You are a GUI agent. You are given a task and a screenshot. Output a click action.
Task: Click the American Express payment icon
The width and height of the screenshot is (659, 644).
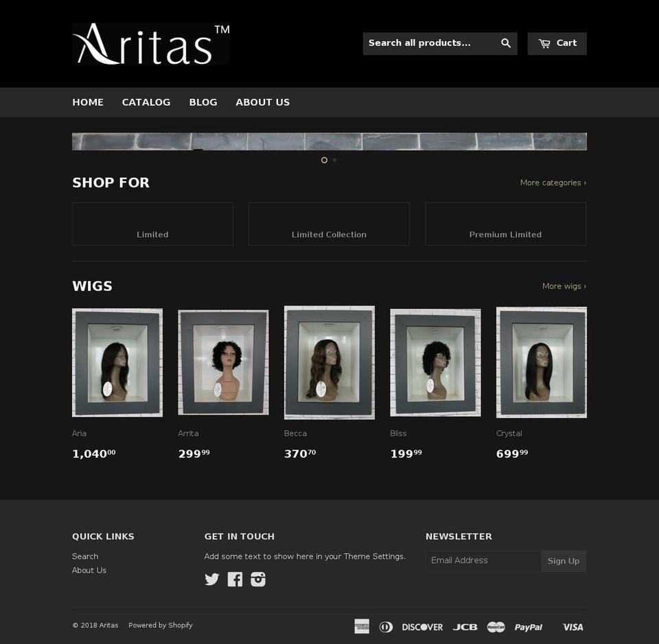[x=362, y=626]
